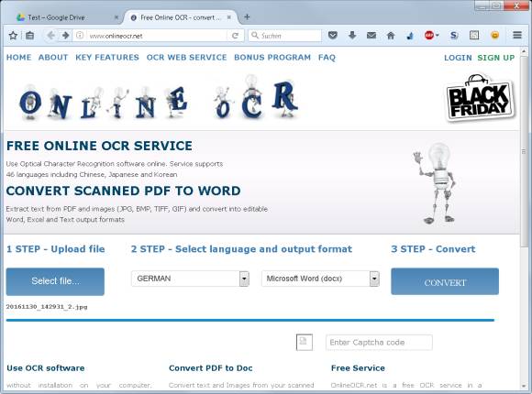Click the emoji face toolbar icon
This screenshot has height=394, width=532.
tap(495, 35)
